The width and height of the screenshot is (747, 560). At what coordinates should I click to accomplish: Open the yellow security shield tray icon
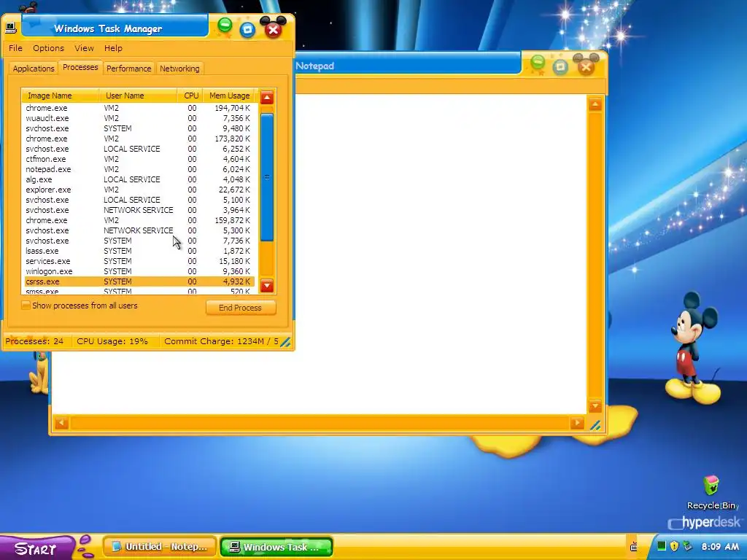pos(674,546)
